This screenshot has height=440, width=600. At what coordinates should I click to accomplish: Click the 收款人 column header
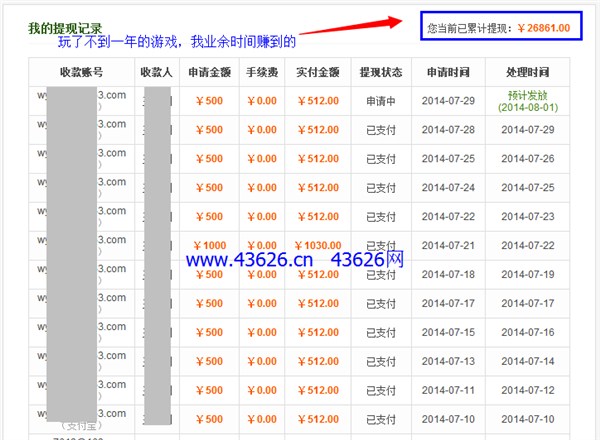155,73
